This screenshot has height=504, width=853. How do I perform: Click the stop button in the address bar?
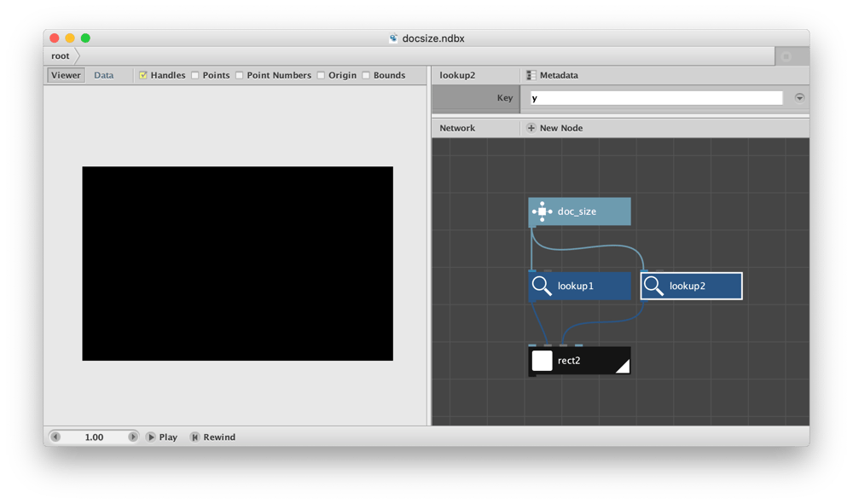coord(786,56)
